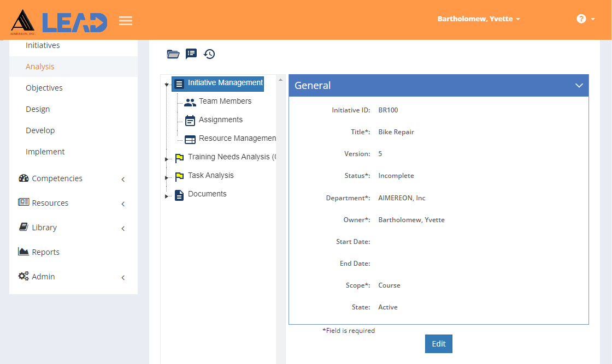612x364 pixels.
Task: Collapse the General panel chevron
Action: pyautogui.click(x=579, y=85)
